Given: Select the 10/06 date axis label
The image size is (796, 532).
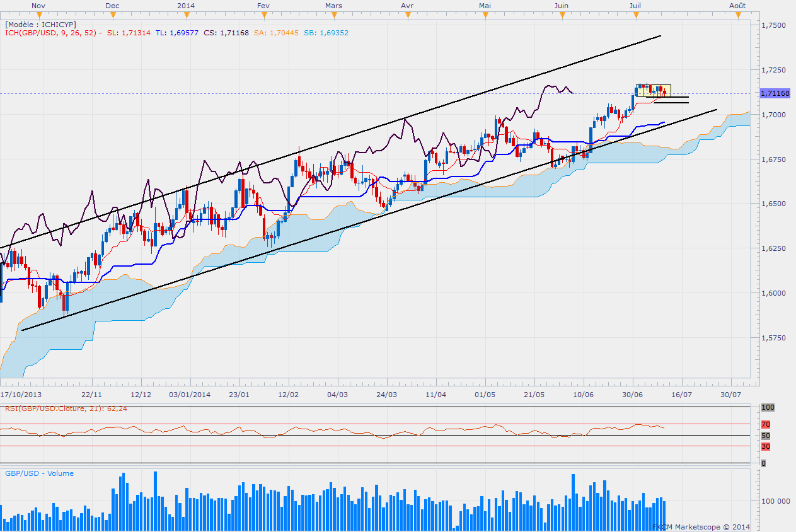Looking at the screenshot, I should (x=584, y=395).
